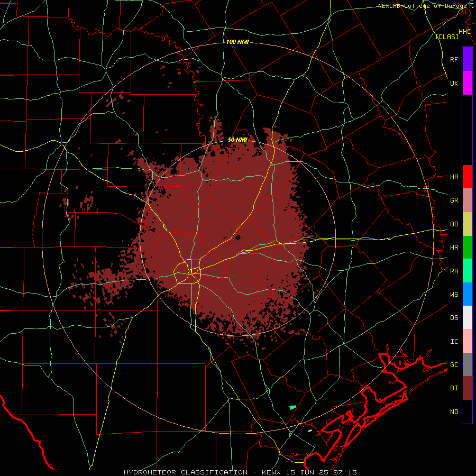
Task: Select the BD yellow legend block
Action: pos(467,224)
